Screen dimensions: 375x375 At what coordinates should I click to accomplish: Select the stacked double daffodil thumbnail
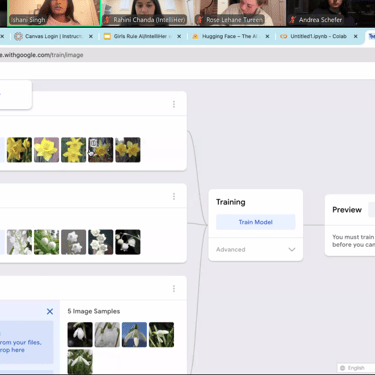pos(73,150)
